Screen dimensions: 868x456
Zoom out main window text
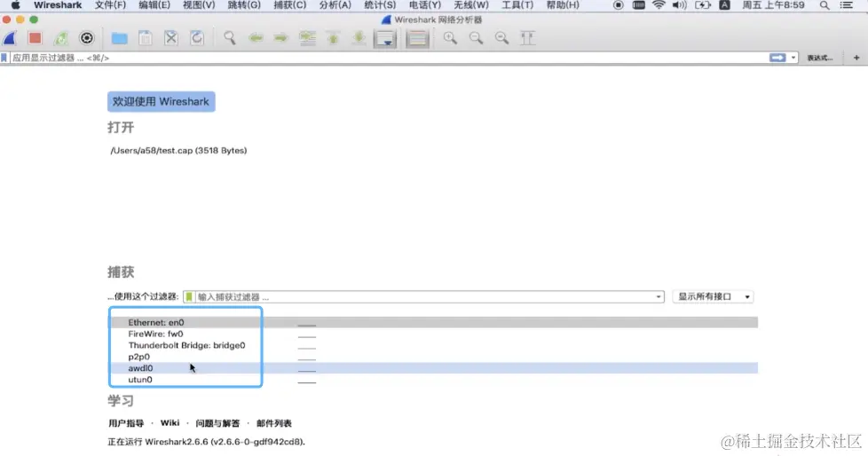[x=476, y=38]
